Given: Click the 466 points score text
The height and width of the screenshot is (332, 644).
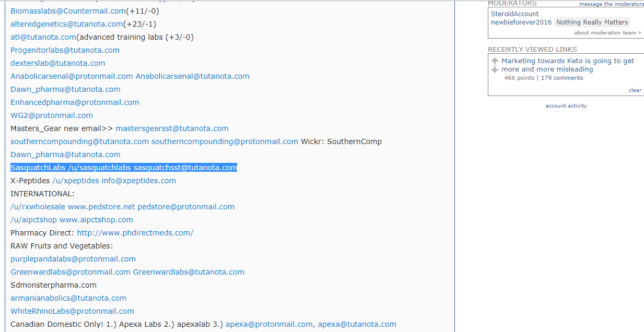Looking at the screenshot, I should pos(519,78).
